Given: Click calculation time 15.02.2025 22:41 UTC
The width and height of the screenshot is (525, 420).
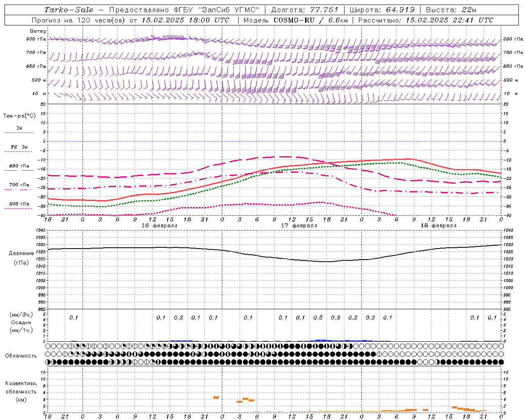Looking at the screenshot, I should point(450,20).
